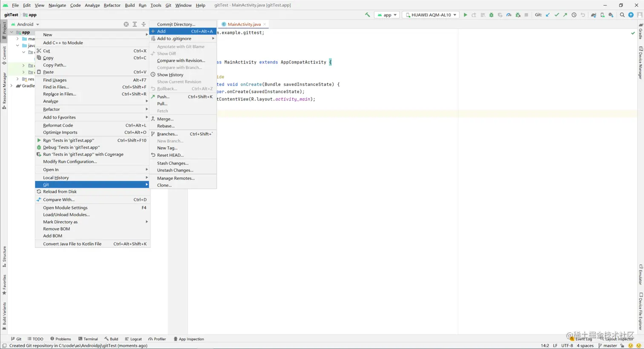
Task: Expand the res folder tree node
Action: pyautogui.click(x=17, y=79)
